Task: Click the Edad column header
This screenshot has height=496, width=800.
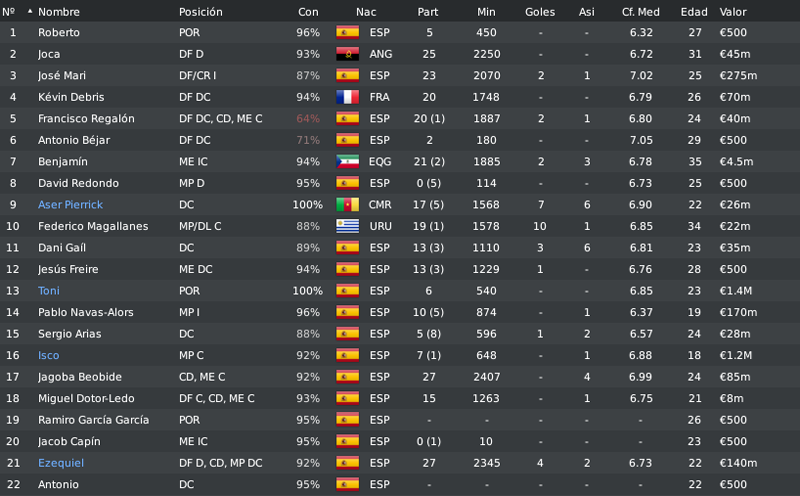Action: (694, 12)
